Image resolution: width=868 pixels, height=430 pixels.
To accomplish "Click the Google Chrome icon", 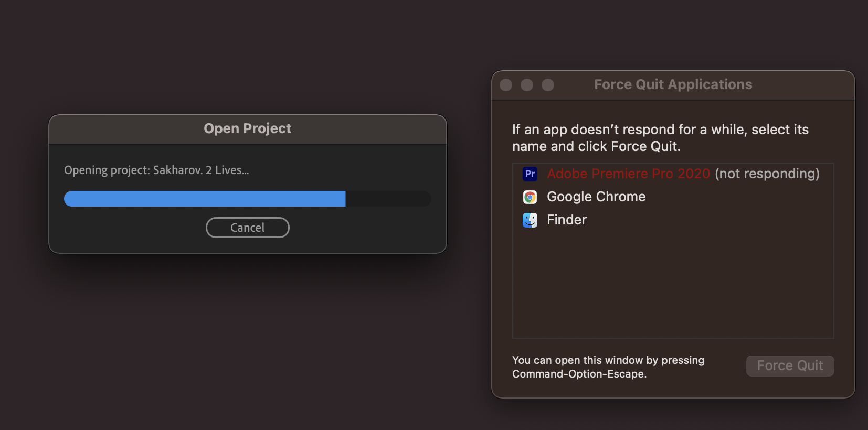I will click(x=531, y=197).
